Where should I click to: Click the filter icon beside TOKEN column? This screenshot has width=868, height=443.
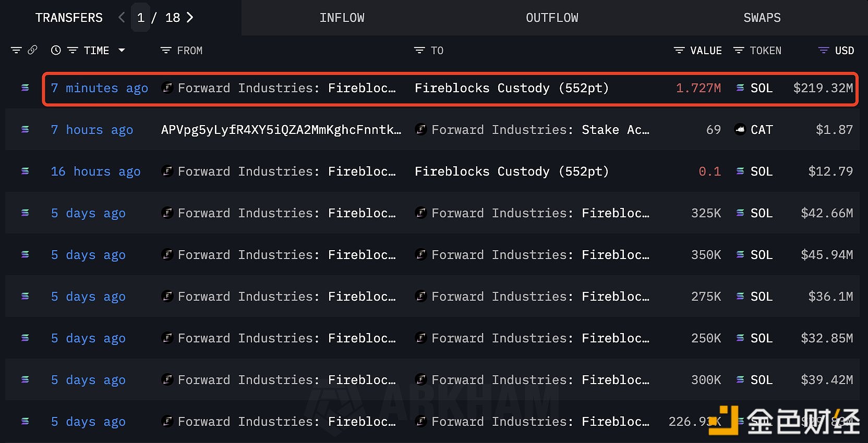738,50
